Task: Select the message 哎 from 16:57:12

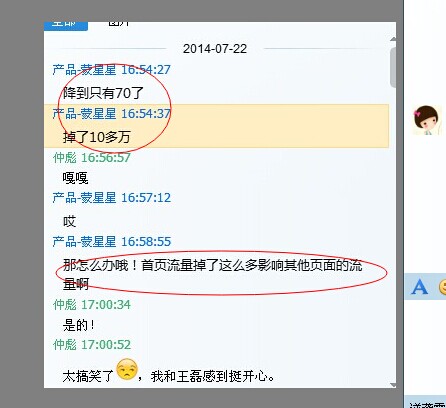Action: pos(69,222)
